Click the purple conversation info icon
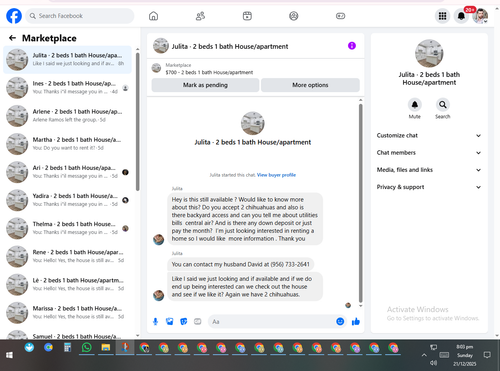Screen dimensions: 500x371 (x=352, y=46)
